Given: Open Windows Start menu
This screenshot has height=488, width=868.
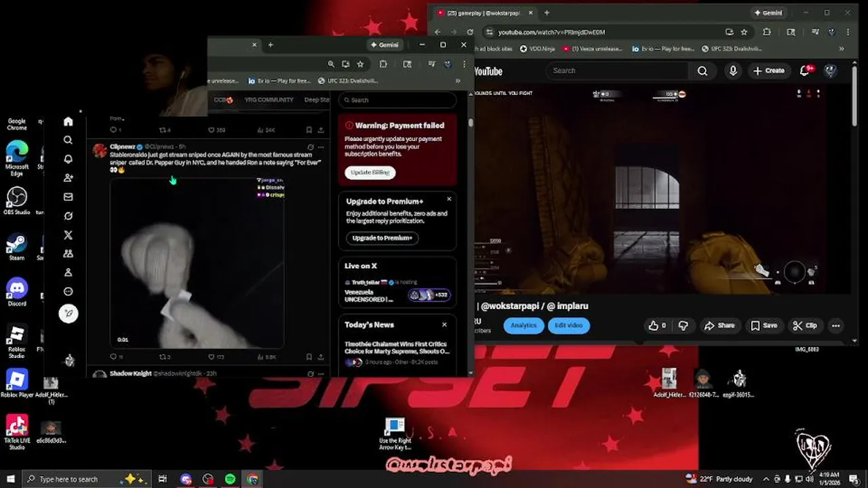Looking at the screenshot, I should click(10, 479).
